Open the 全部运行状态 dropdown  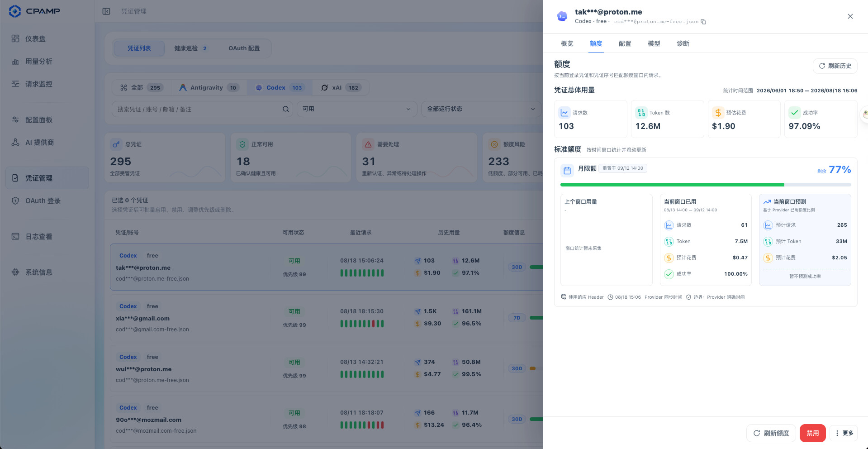coord(481,109)
